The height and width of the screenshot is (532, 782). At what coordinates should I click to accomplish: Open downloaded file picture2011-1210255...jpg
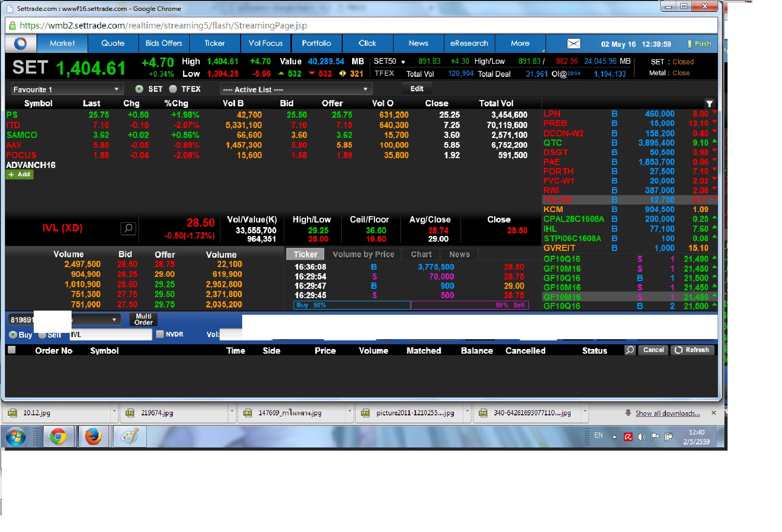(x=410, y=413)
